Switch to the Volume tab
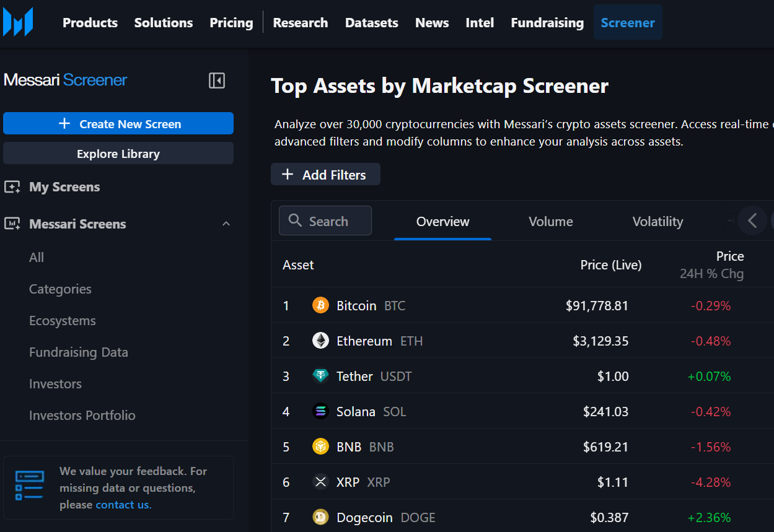Image resolution: width=774 pixels, height=532 pixels. coord(551,221)
